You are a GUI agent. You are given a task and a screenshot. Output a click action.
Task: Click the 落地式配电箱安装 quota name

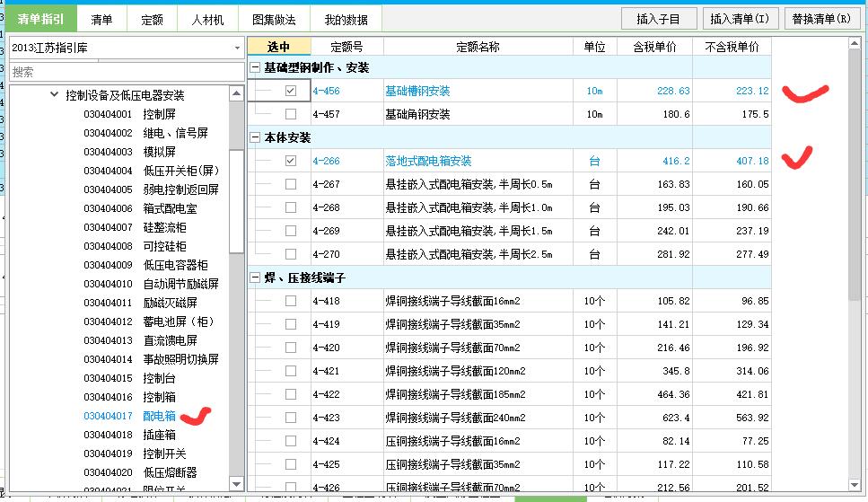tap(428, 161)
